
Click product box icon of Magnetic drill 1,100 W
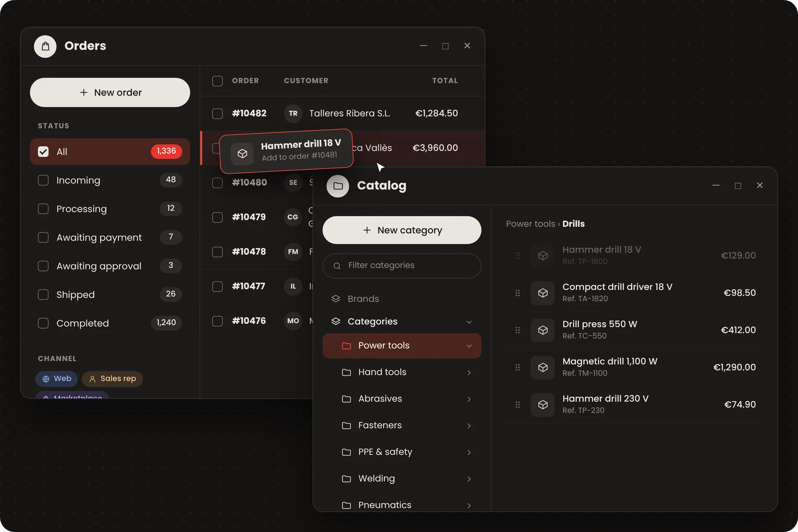[543, 368]
